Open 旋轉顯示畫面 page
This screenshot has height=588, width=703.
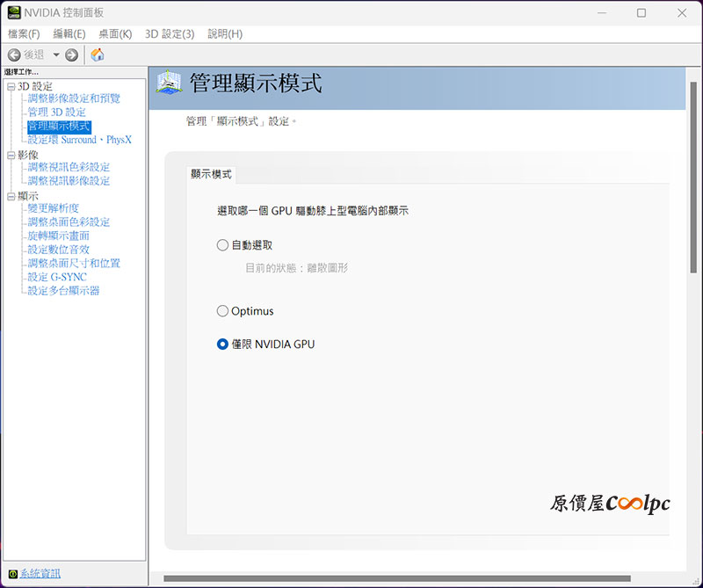58,236
